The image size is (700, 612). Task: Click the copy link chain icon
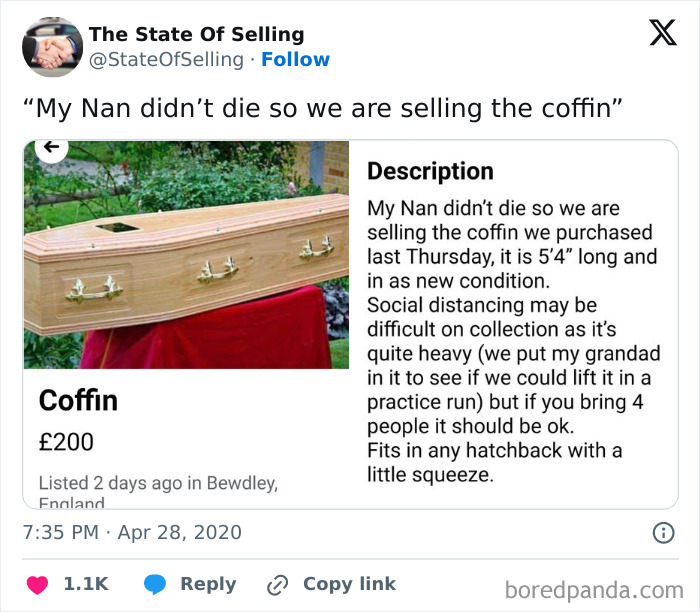click(x=277, y=584)
